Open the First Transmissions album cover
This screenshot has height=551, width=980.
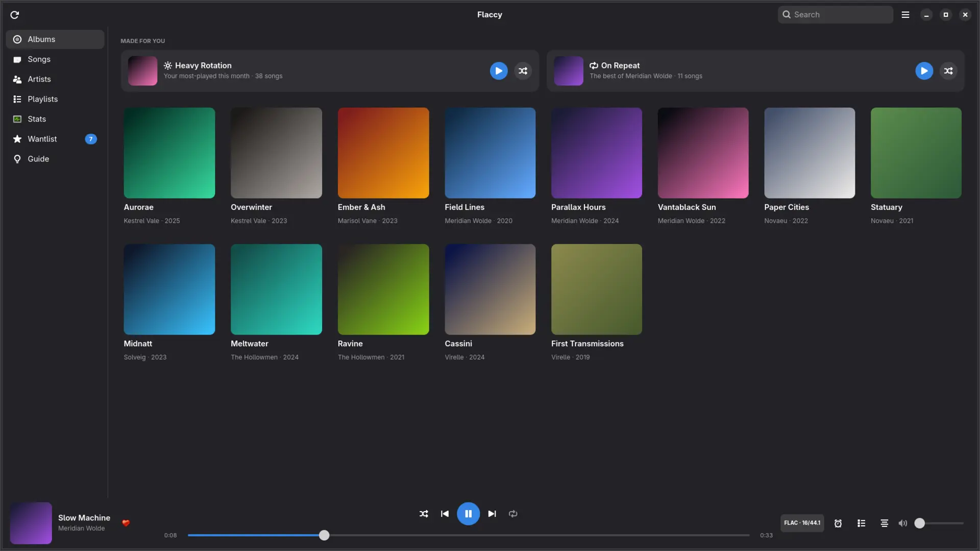tap(597, 290)
